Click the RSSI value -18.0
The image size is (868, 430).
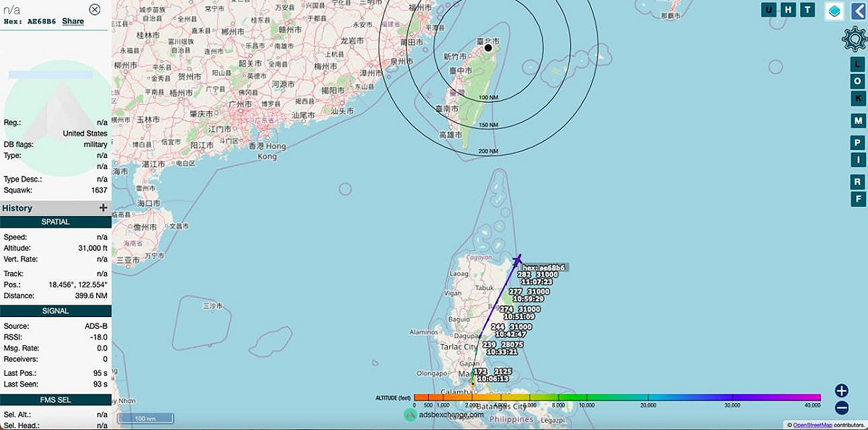click(99, 337)
